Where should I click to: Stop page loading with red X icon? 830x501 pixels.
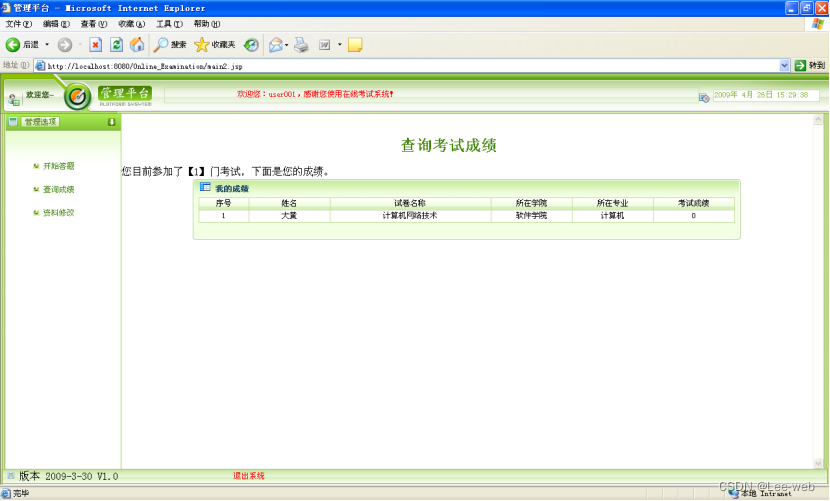[95, 45]
